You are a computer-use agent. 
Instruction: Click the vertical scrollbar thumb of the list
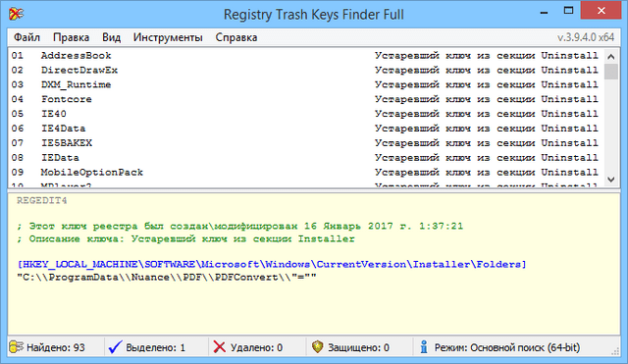[610, 72]
